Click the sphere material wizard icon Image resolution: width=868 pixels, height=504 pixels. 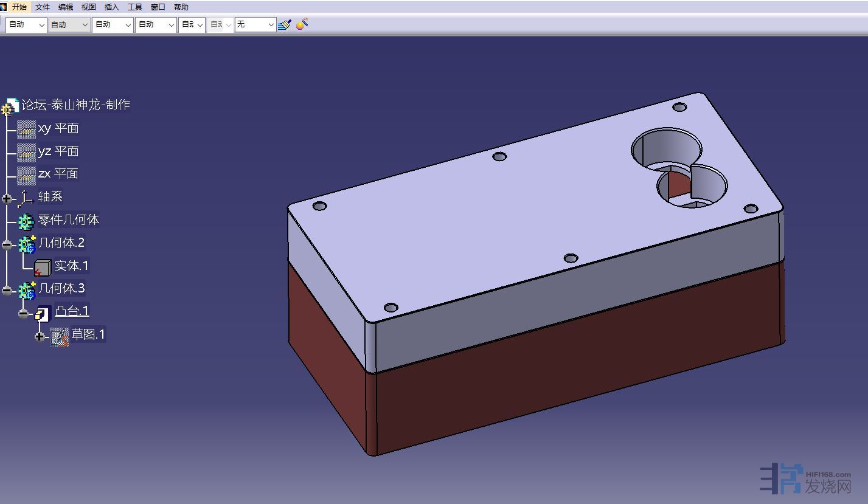tap(302, 24)
